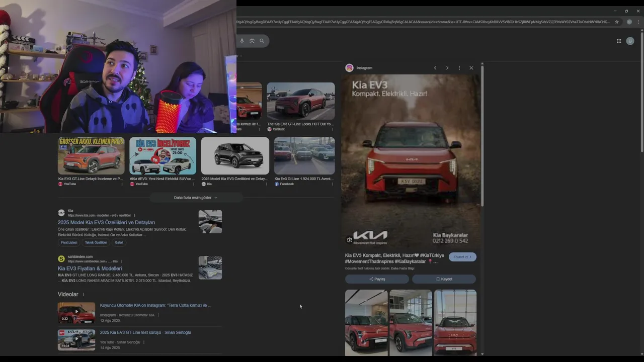Screen dimensions: 644x362
Task: Click 'Kia EV3 Kompakt, Elektrikli, Hazır!' caption
Action: (x=394, y=258)
